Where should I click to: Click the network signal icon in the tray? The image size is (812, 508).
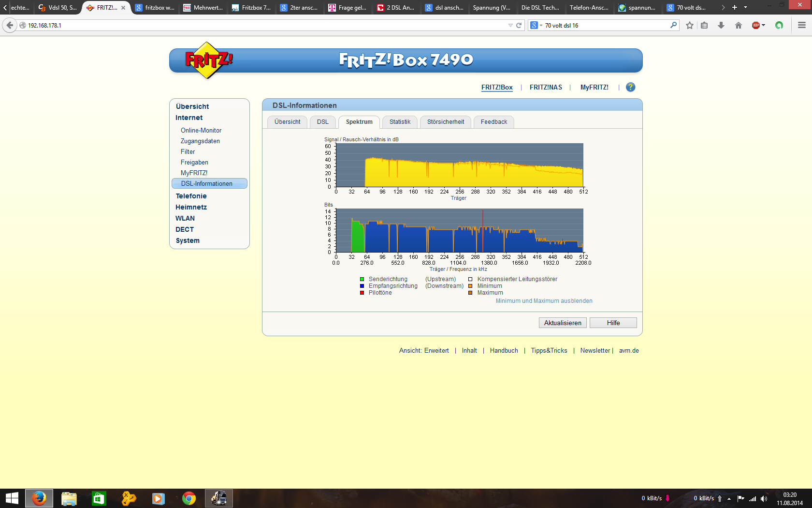(x=753, y=499)
